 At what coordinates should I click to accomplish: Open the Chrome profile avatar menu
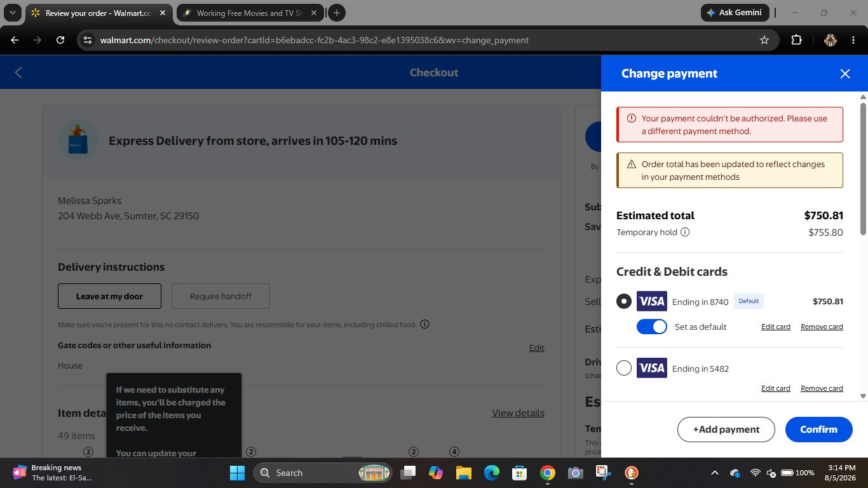pos(830,40)
